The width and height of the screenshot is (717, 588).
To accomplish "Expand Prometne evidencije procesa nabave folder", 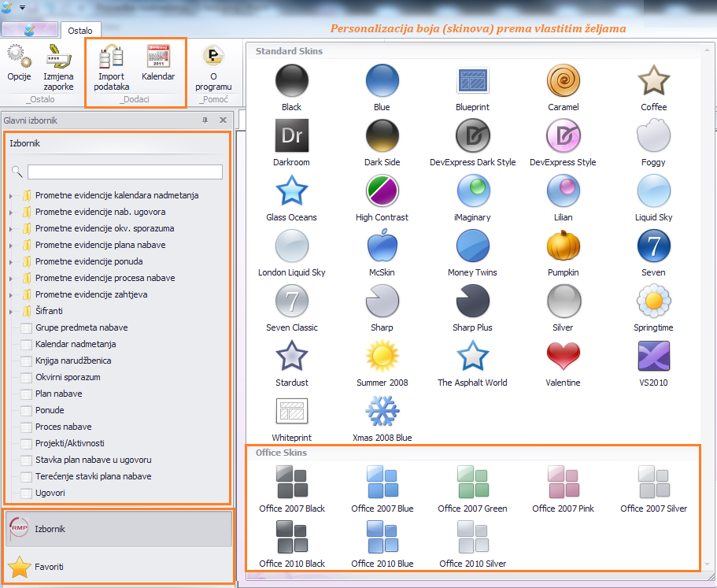I will tap(11, 279).
